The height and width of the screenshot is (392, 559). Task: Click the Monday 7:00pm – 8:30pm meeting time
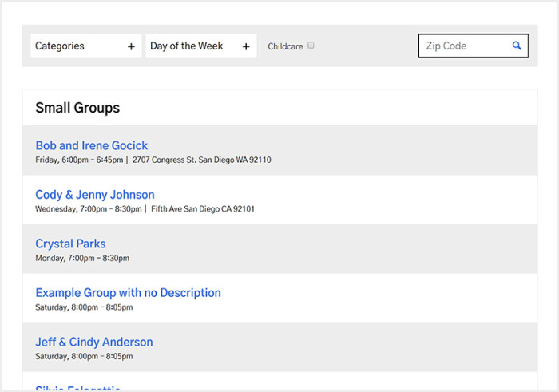[82, 259]
